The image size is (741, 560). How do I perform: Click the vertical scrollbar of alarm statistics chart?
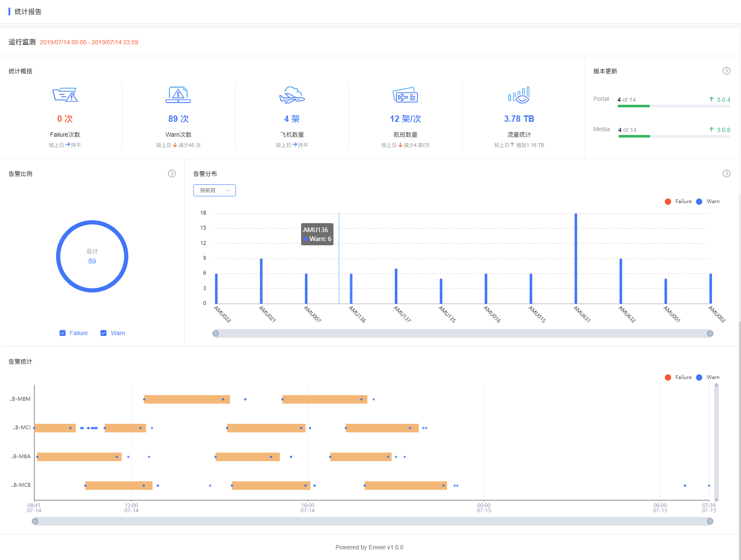pyautogui.click(x=716, y=442)
